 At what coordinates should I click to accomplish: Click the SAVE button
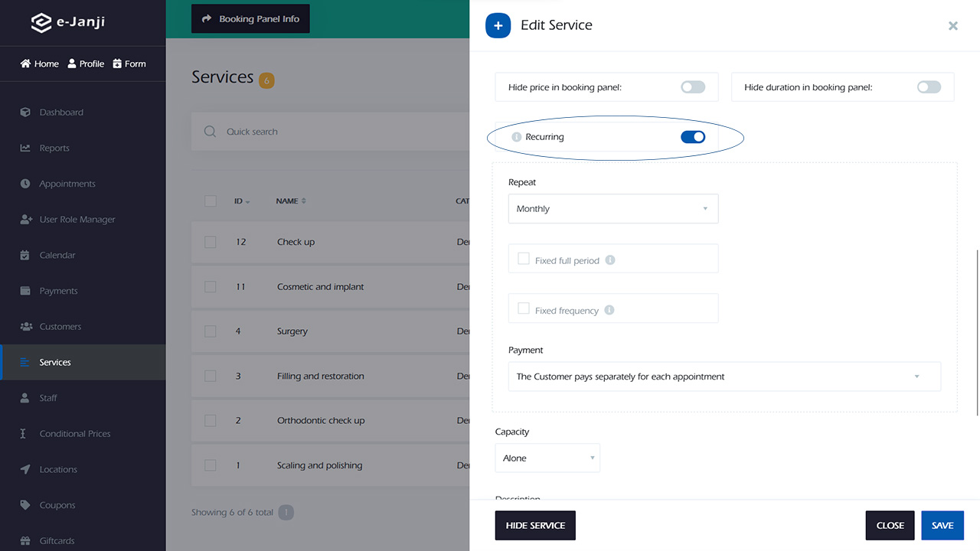[942, 526]
